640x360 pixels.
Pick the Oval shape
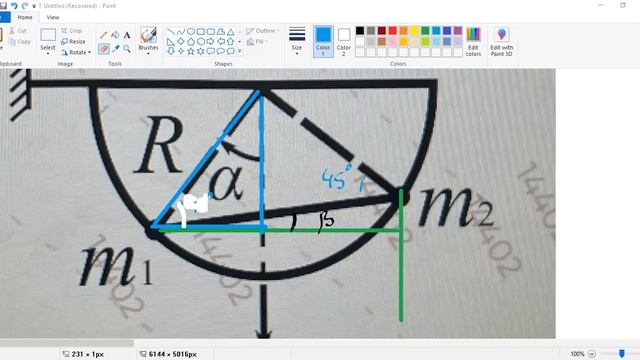click(191, 31)
